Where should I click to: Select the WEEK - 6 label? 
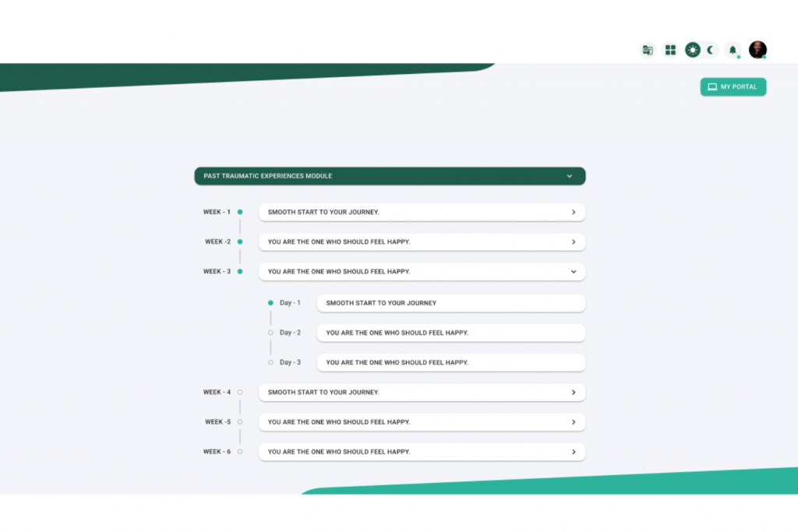coord(217,452)
